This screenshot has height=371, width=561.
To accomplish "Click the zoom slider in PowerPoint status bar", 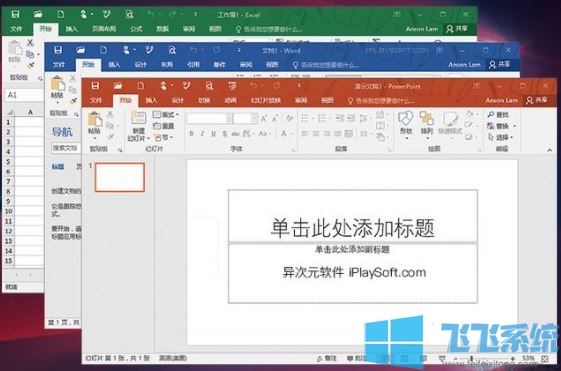I will (x=484, y=358).
